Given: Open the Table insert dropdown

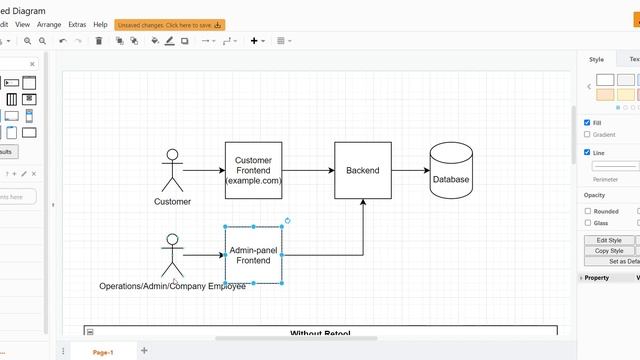Looking at the screenshot, I should pos(284,41).
